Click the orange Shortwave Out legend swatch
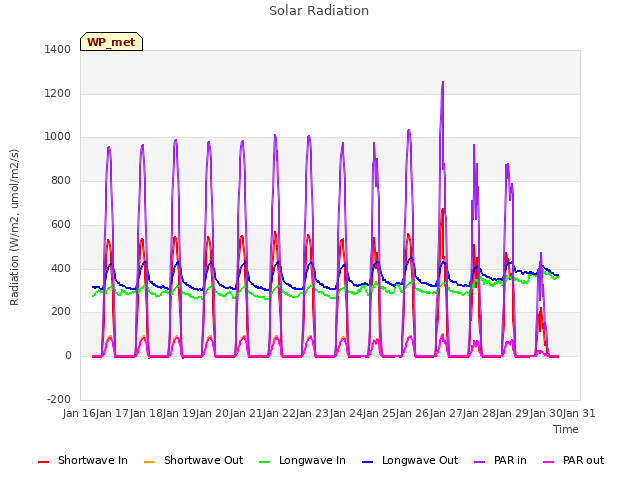 (150, 462)
